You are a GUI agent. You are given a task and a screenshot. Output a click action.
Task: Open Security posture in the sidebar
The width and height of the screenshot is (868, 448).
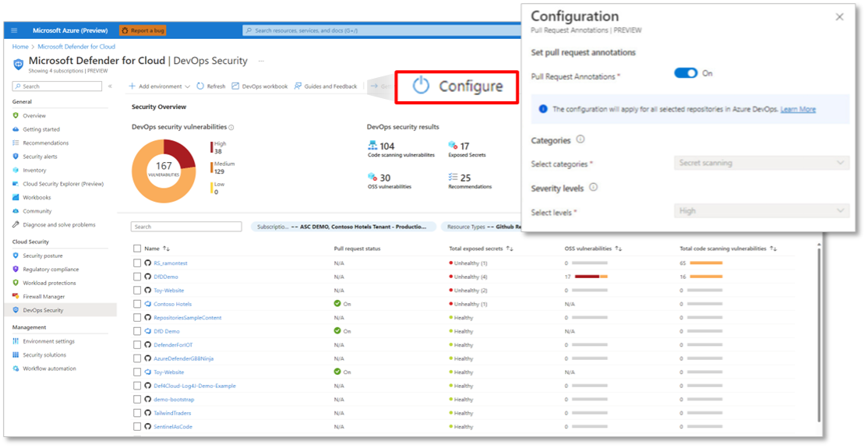click(x=43, y=256)
